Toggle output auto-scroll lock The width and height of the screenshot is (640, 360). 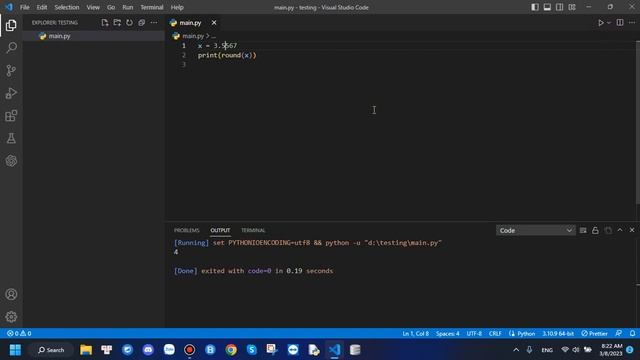coord(595,231)
